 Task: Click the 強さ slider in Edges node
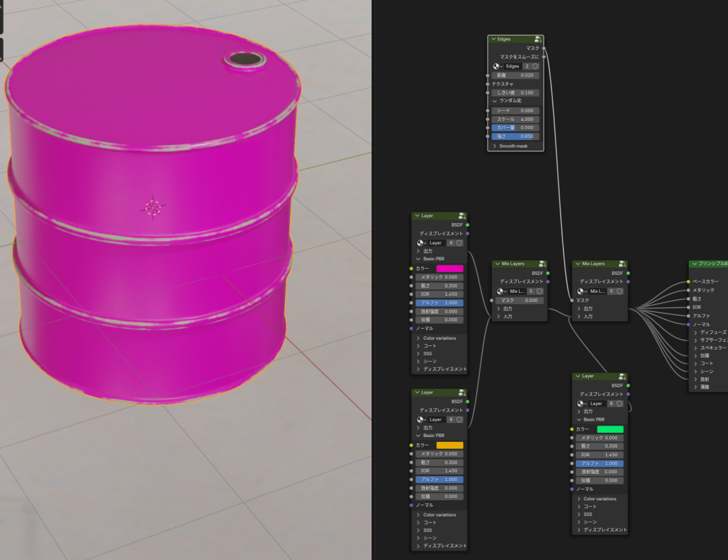click(515, 136)
